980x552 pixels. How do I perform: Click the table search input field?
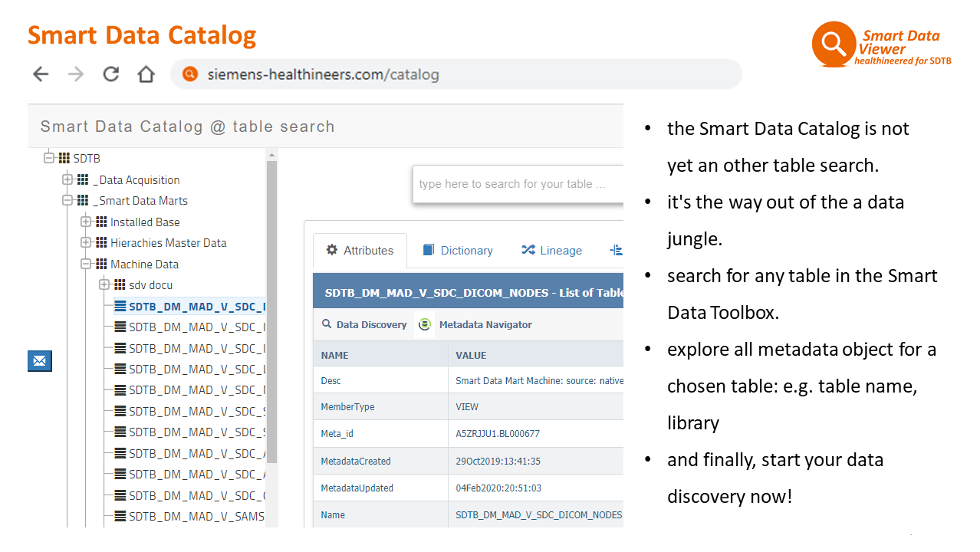pos(518,184)
